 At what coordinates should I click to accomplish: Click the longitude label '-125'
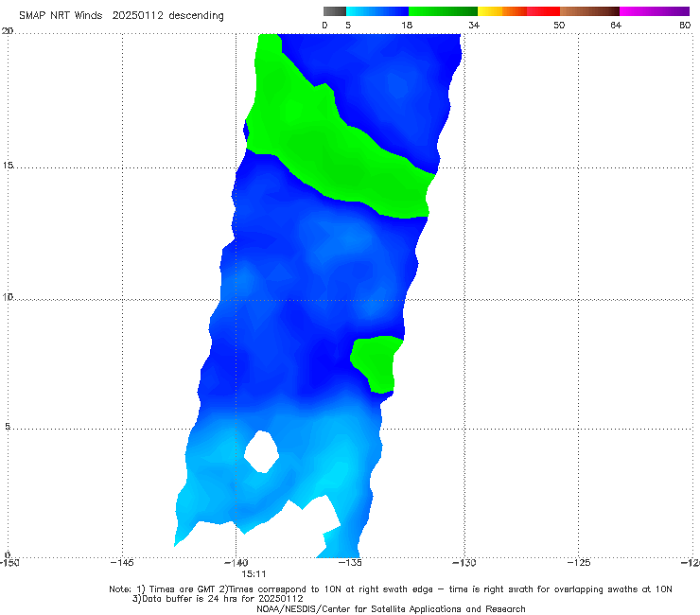[579, 563]
